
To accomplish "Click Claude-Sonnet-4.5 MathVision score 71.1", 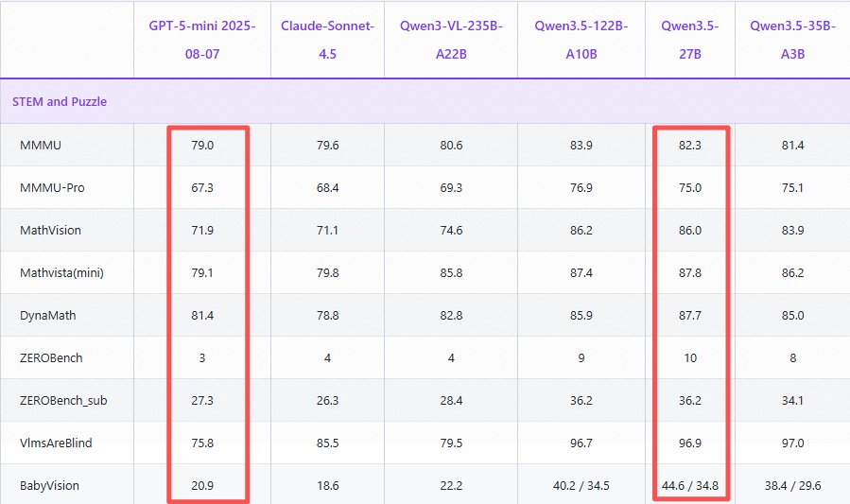I will [327, 231].
